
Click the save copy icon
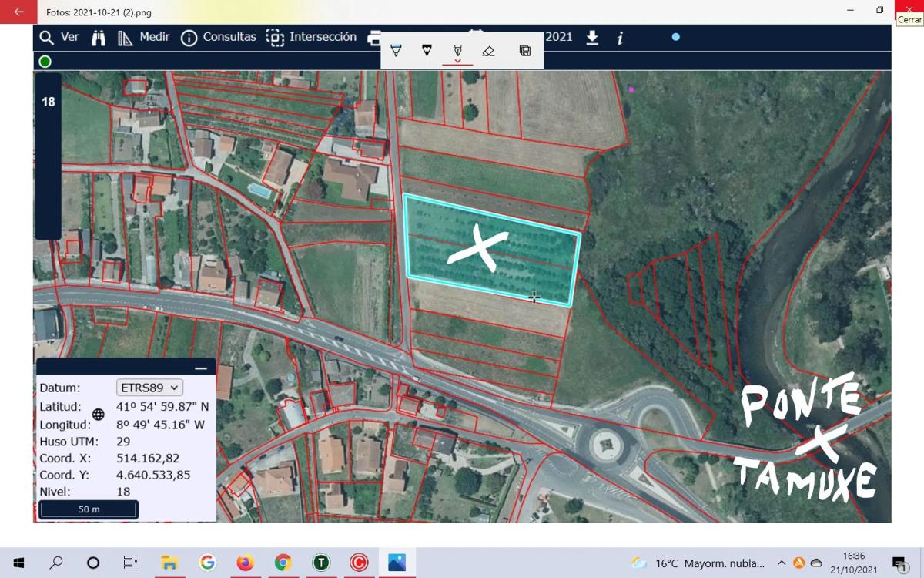tap(525, 51)
